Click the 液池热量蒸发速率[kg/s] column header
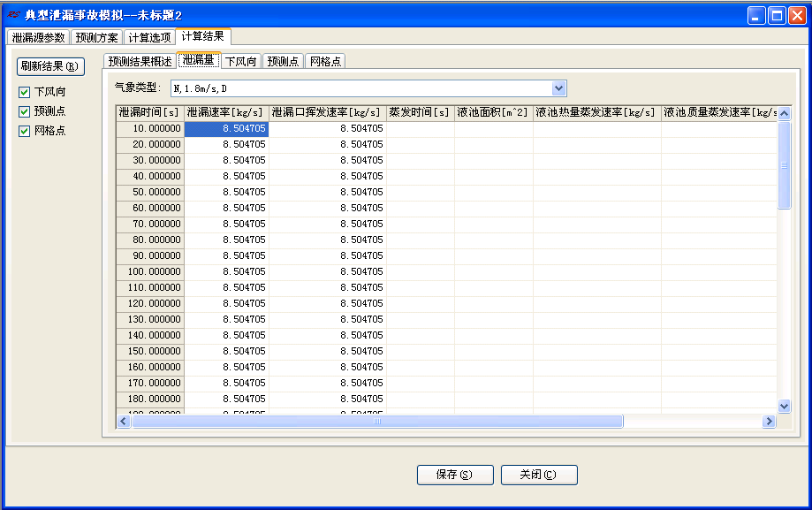This screenshot has width=812, height=510. [x=597, y=112]
